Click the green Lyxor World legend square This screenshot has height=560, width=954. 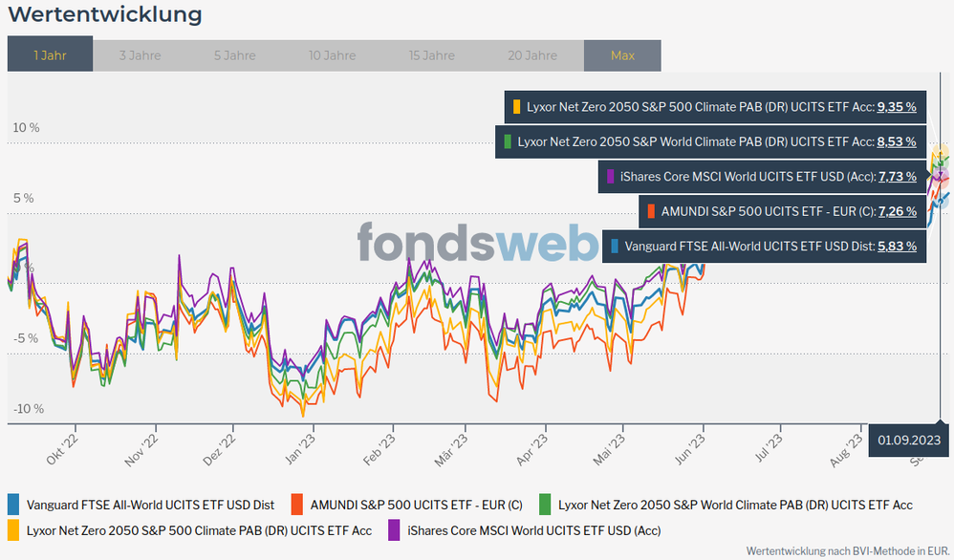pos(545,505)
